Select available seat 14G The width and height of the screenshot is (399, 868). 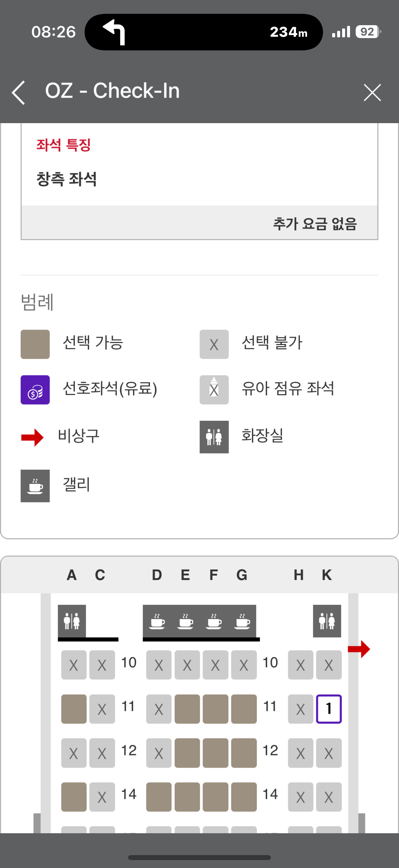point(244,796)
